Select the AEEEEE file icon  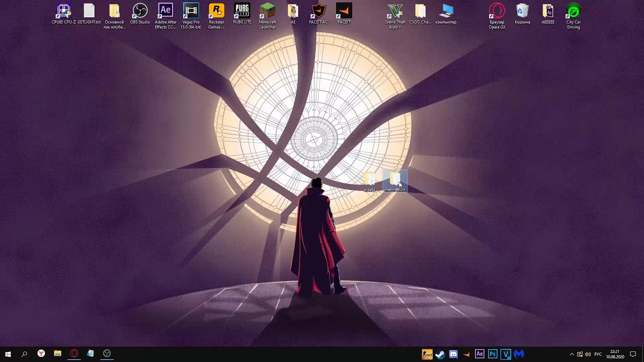pos(548,14)
